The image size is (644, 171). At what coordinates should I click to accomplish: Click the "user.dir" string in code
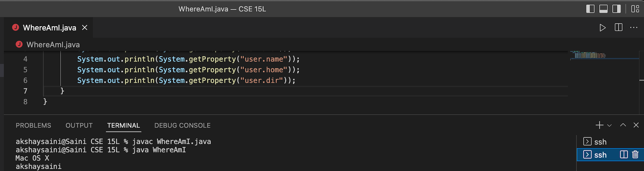262,81
